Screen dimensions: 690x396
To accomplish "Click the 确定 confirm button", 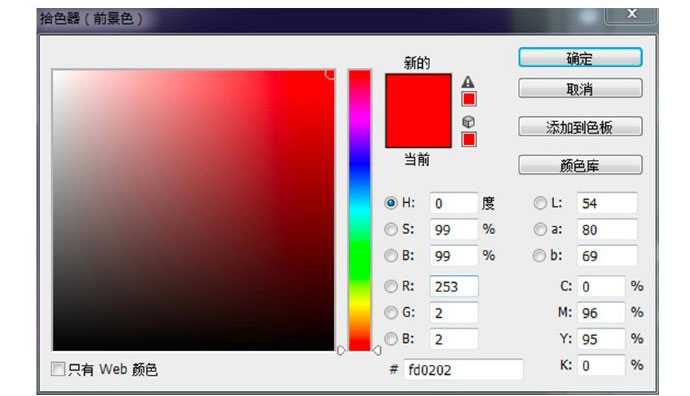I will (x=580, y=58).
